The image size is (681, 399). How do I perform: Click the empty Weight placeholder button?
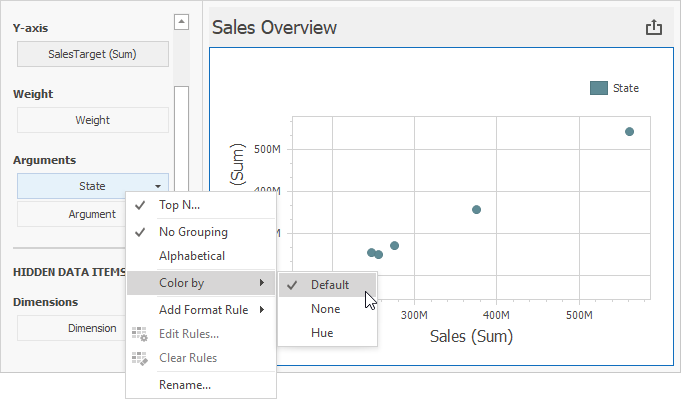(x=93, y=120)
